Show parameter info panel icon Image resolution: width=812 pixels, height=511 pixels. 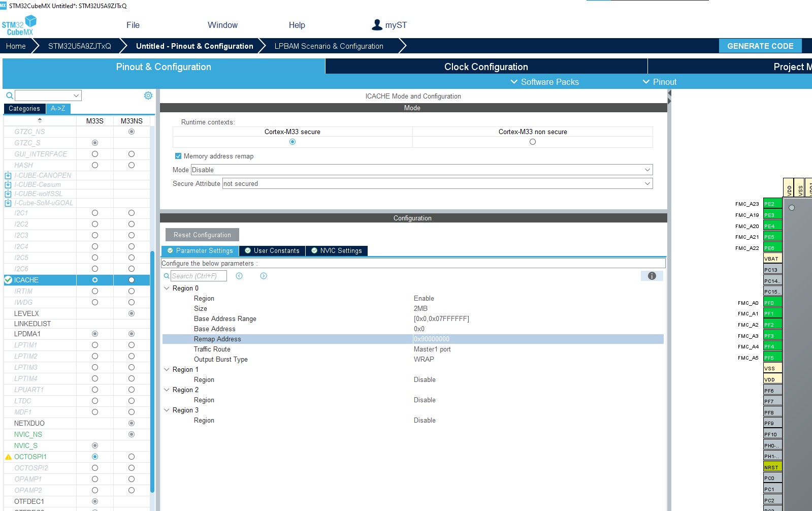click(x=652, y=276)
